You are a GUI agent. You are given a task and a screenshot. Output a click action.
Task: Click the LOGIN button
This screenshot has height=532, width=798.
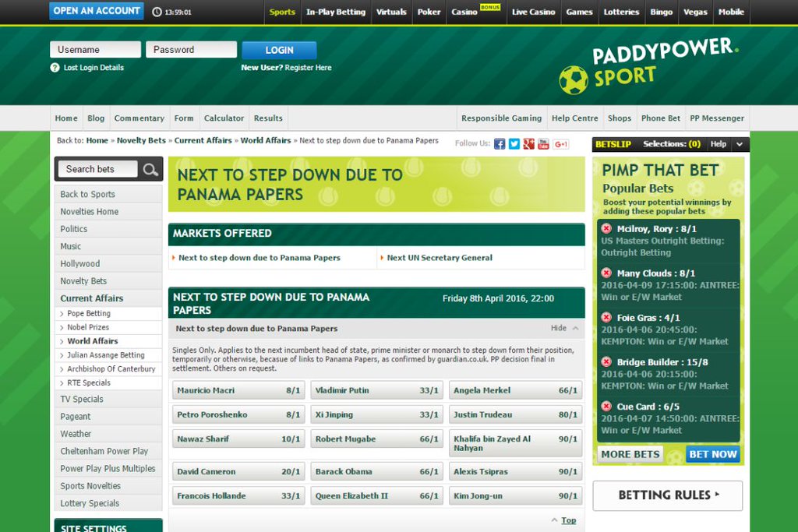[280, 50]
